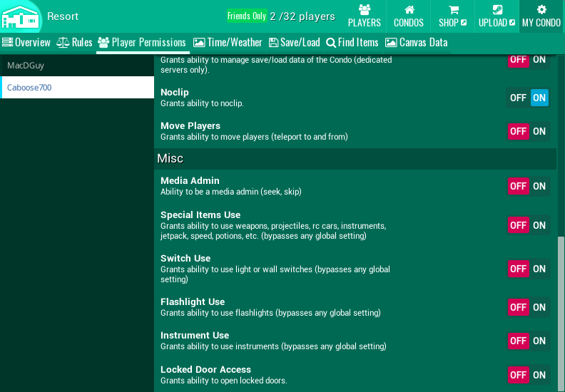Click 'Grants ability to noclip.' description
The height and width of the screenshot is (392, 565).
202,103
